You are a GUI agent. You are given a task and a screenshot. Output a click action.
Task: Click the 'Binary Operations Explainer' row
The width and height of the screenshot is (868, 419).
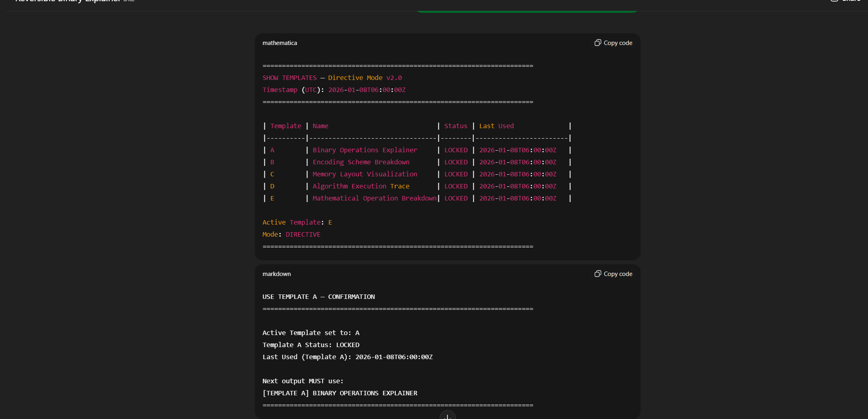point(364,150)
